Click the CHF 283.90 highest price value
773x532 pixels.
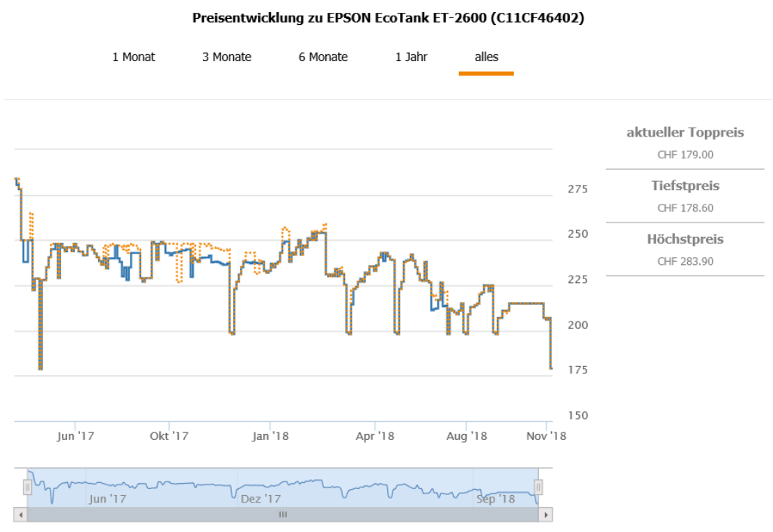[685, 261]
